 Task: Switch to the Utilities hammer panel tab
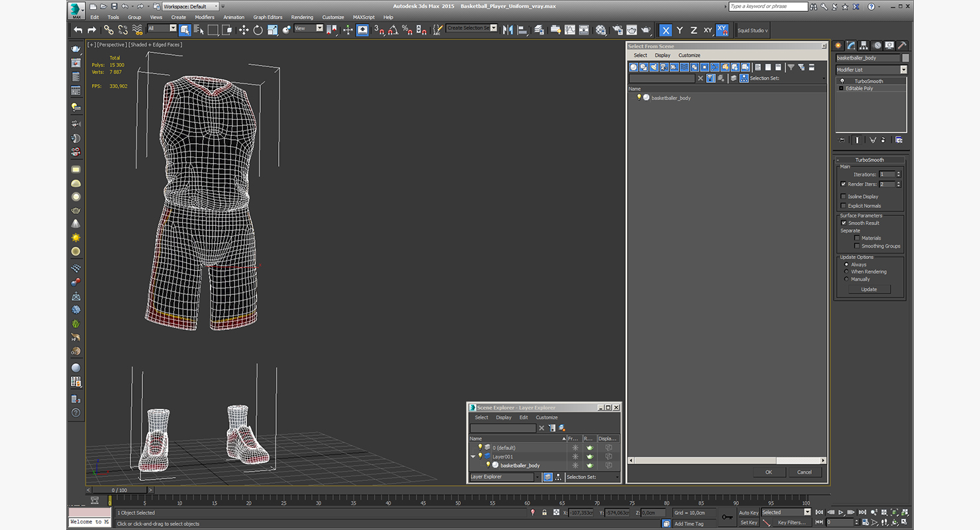point(901,46)
